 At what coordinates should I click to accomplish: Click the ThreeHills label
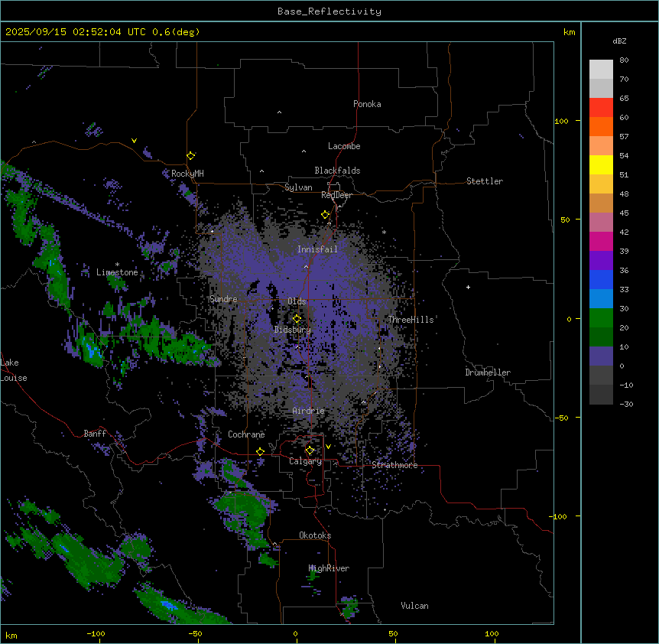point(411,320)
